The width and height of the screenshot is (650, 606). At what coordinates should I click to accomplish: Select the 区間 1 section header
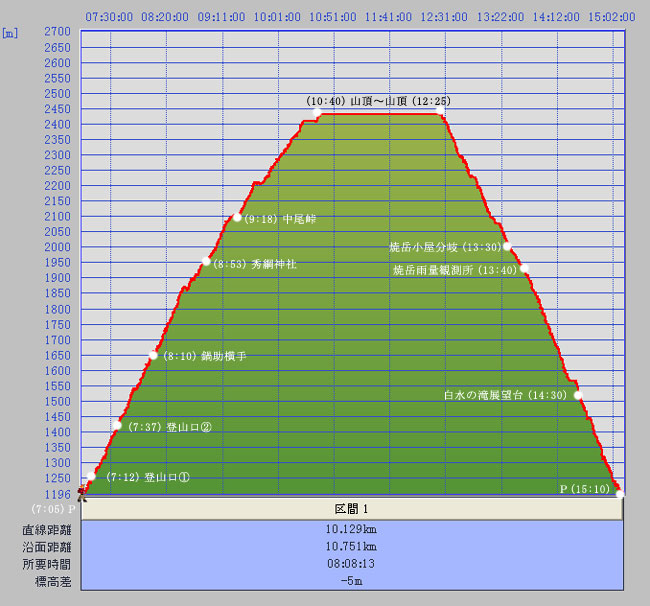pyautogui.click(x=352, y=509)
